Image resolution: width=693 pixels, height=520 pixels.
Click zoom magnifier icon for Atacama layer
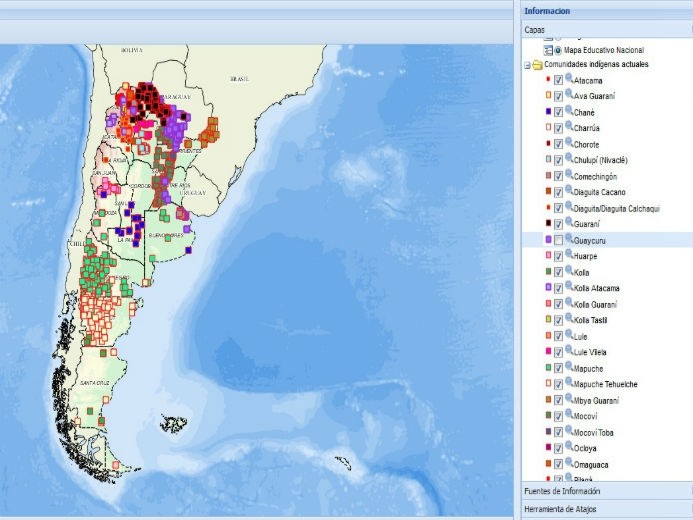(568, 79)
